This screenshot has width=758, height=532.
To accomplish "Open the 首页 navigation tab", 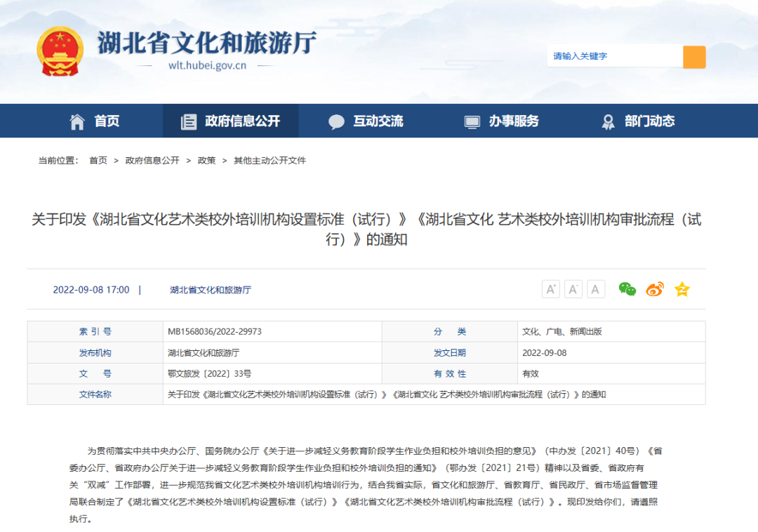I will coord(95,121).
